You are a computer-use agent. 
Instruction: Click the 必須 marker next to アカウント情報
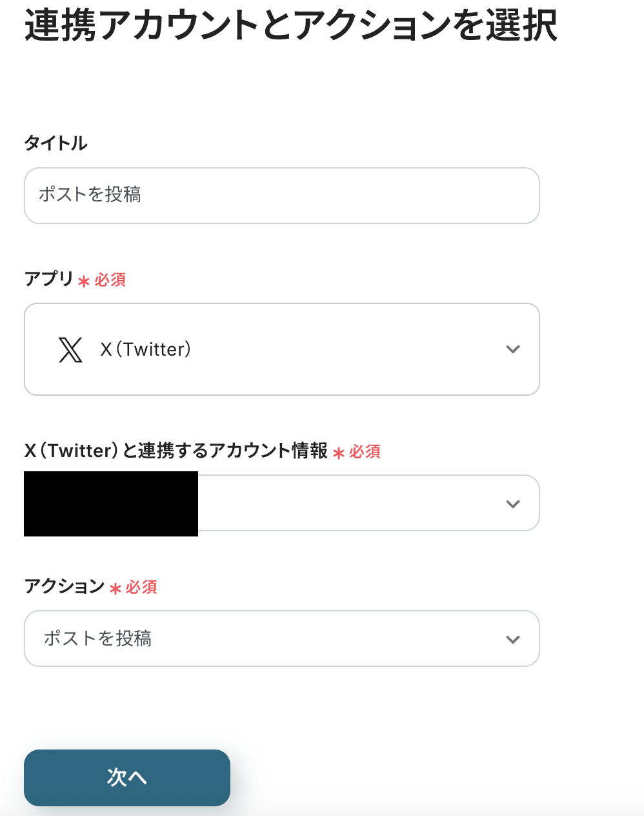365,451
